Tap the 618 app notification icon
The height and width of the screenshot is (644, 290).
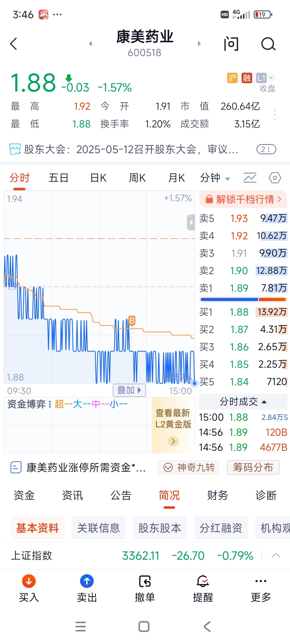[x=44, y=14]
